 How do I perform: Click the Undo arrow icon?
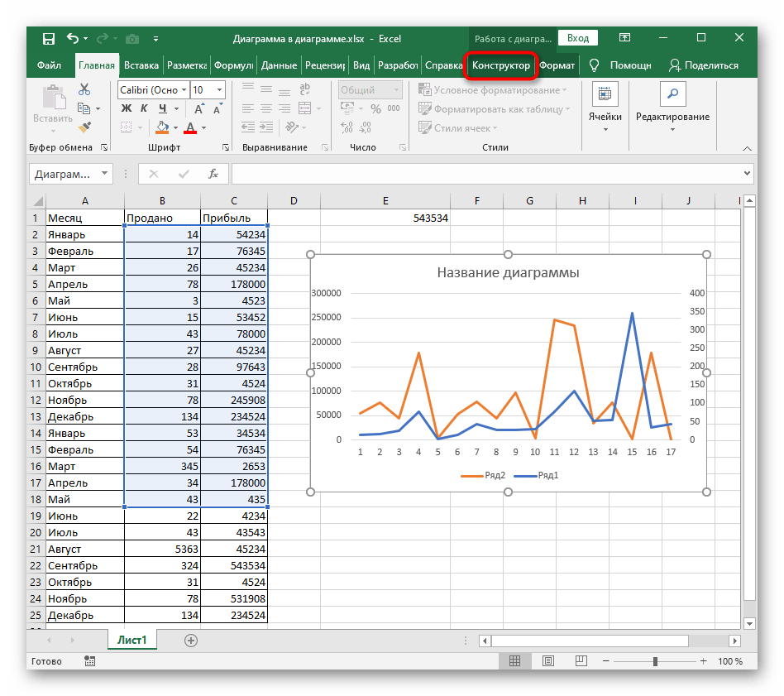73,38
